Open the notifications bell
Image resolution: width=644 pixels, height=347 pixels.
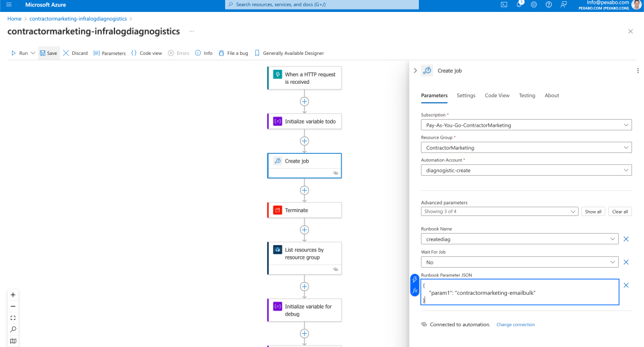coord(519,4)
